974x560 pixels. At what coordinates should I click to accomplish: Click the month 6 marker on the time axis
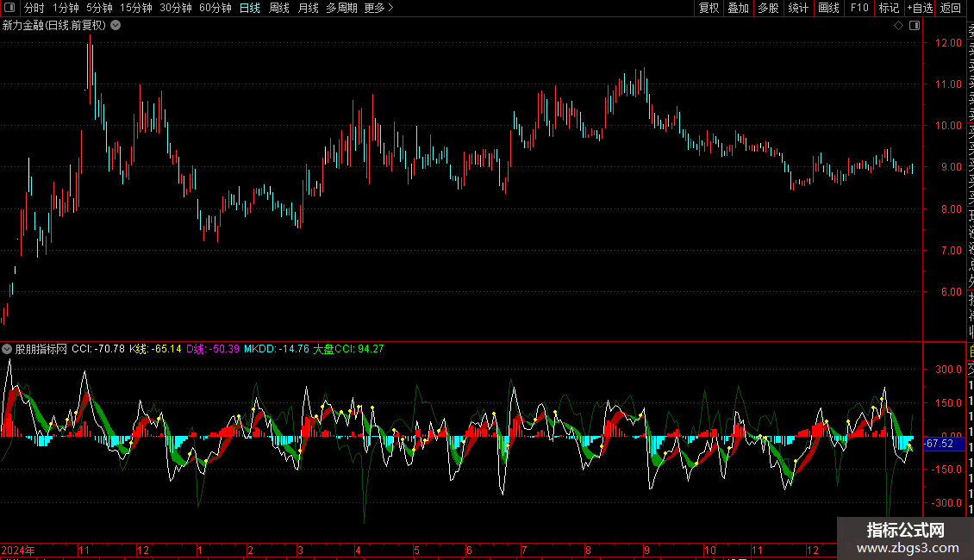tap(469, 550)
